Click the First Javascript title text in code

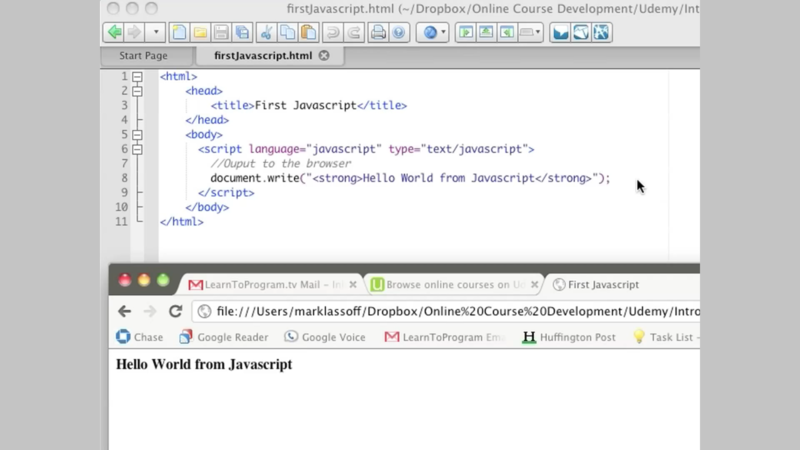pos(305,105)
